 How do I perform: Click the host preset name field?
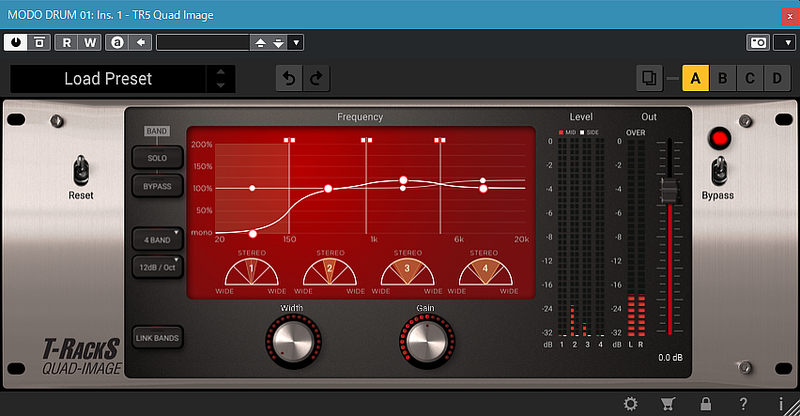[x=203, y=42]
